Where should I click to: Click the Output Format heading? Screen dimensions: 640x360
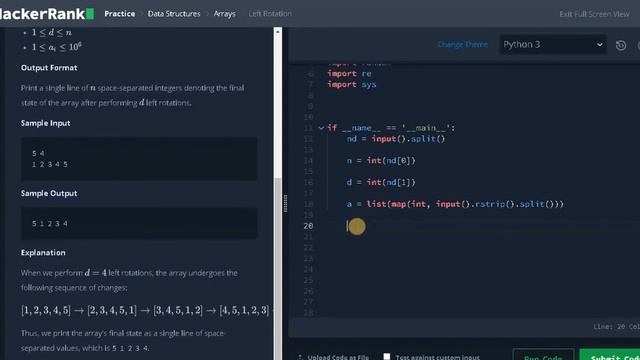pos(49,67)
